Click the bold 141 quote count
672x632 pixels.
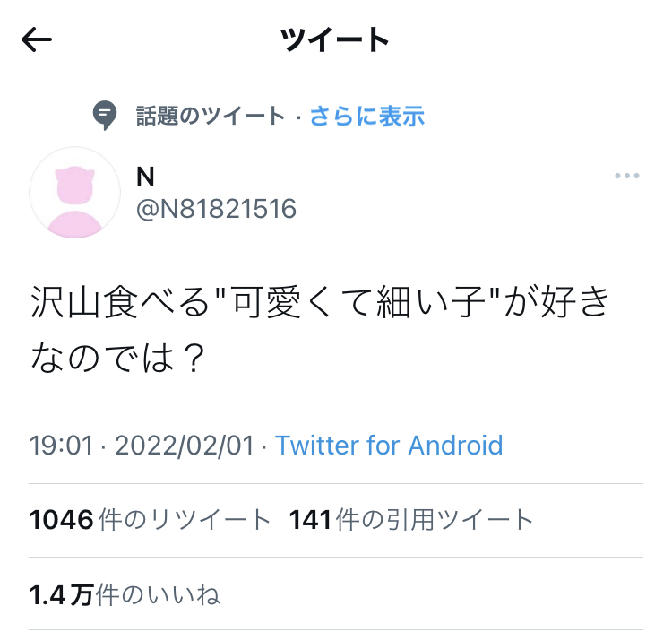(x=310, y=520)
